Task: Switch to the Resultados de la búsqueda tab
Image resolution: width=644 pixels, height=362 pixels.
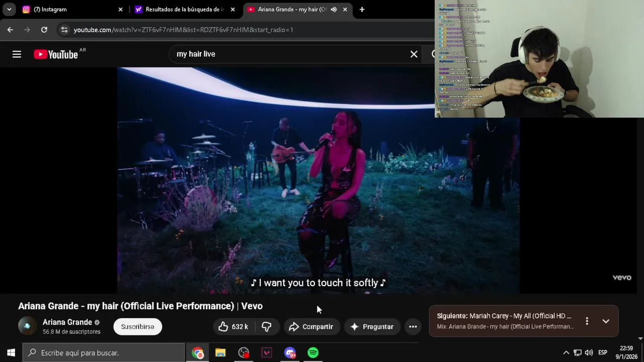Action: click(x=184, y=9)
